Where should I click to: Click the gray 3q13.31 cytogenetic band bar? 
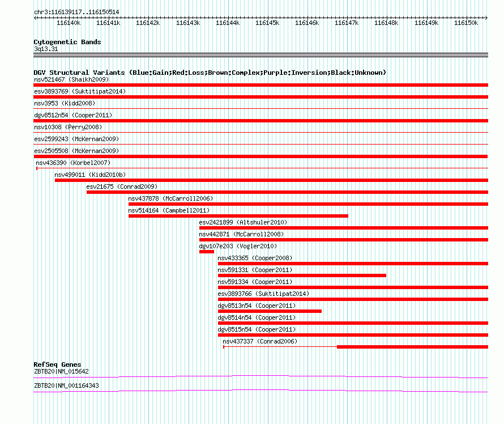point(260,55)
